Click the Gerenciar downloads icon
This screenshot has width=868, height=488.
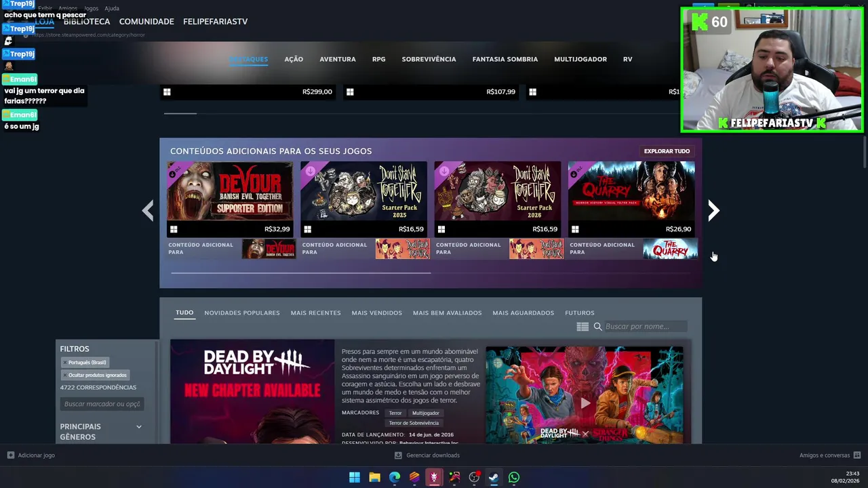[x=398, y=455]
